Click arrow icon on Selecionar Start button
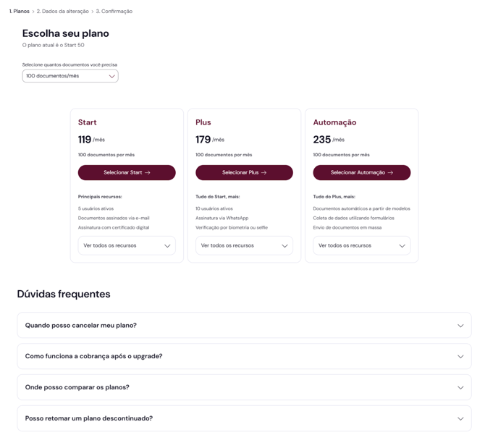 [x=148, y=173]
